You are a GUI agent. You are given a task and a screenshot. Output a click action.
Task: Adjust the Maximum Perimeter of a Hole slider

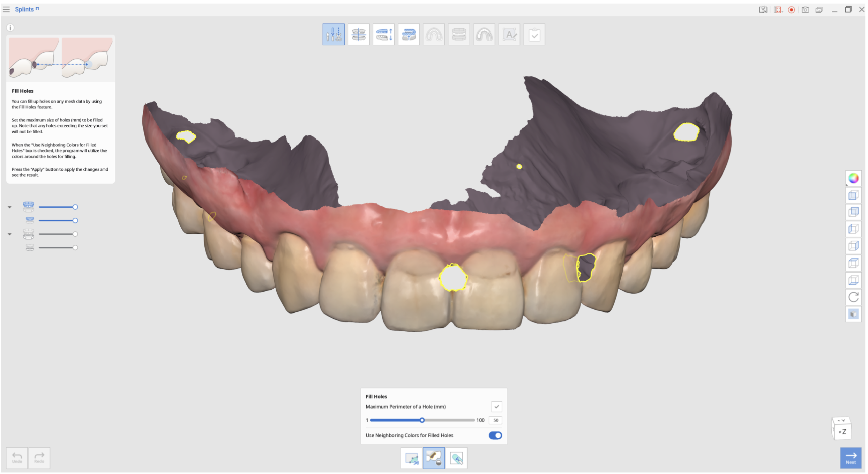(422, 420)
